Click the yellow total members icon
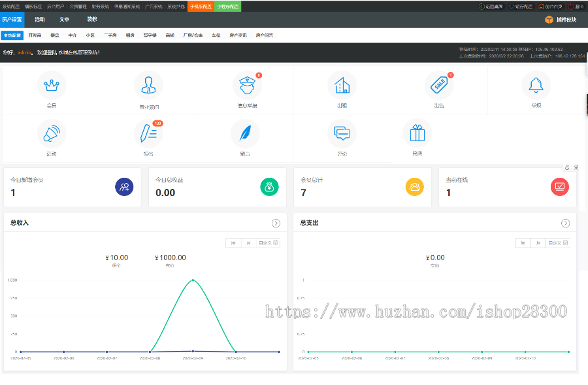This screenshot has height=385, width=588. pyautogui.click(x=414, y=187)
